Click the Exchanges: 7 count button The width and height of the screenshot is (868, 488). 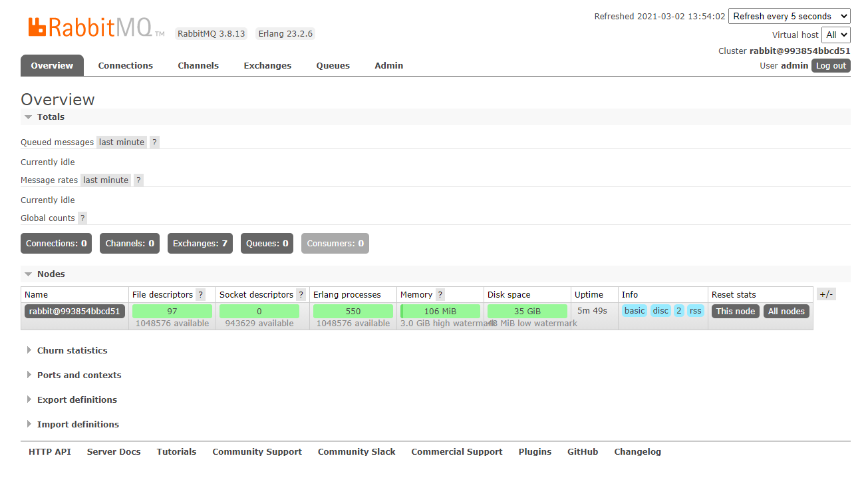pos(200,243)
